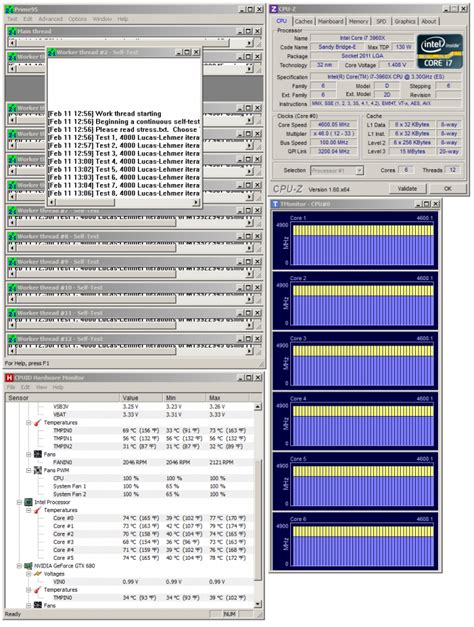Switch to the SPD tab in CPU-Z
The image size is (474, 627).
pyautogui.click(x=381, y=21)
